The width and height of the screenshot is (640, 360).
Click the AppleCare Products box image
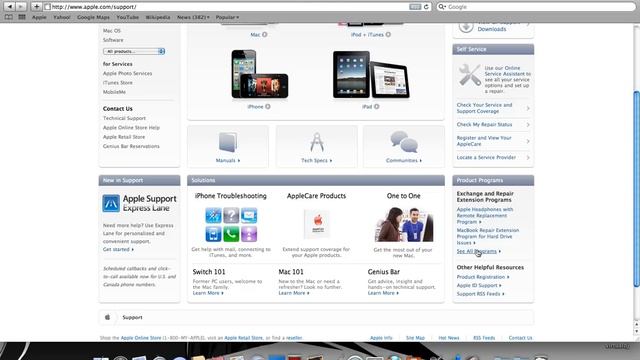(317, 224)
